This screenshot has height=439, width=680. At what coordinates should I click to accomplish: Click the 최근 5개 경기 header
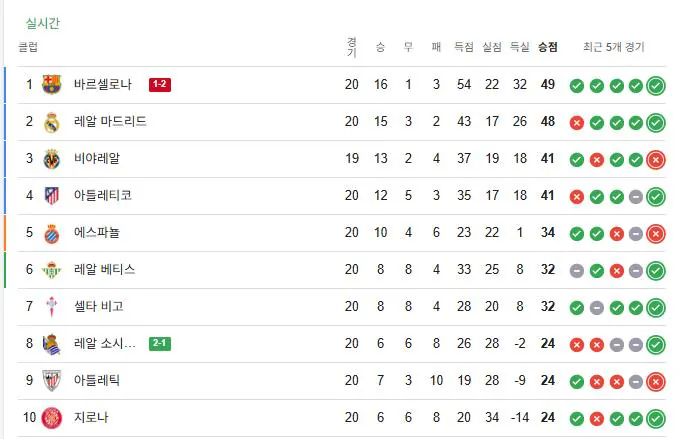[614, 47]
